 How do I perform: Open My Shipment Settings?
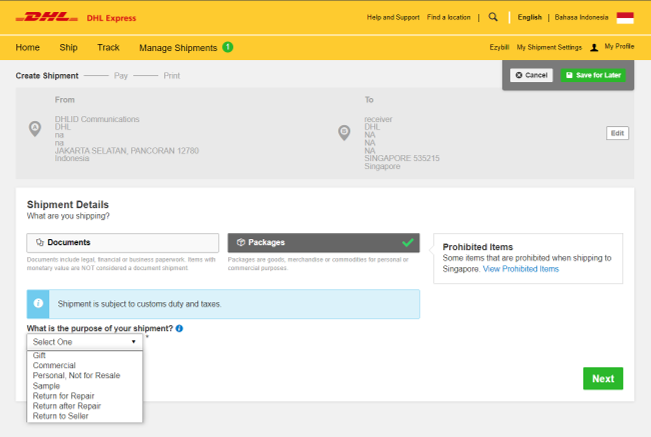click(549, 47)
